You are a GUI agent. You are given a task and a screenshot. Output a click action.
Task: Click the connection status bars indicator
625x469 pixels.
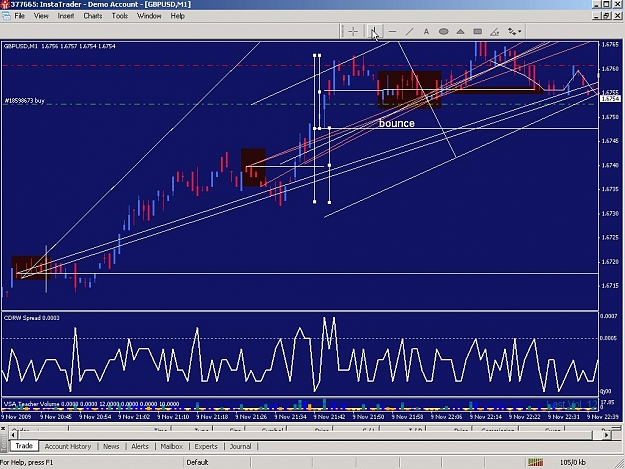535,462
